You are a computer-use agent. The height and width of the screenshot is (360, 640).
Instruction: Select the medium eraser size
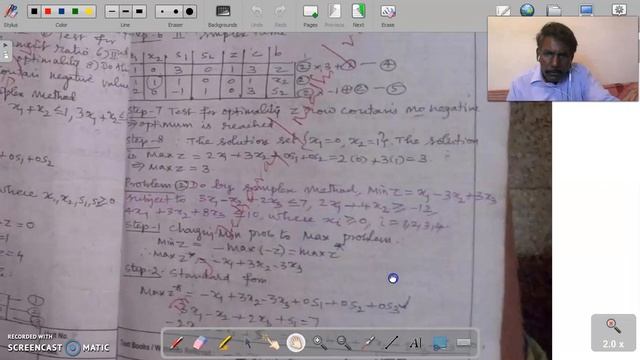176,11
